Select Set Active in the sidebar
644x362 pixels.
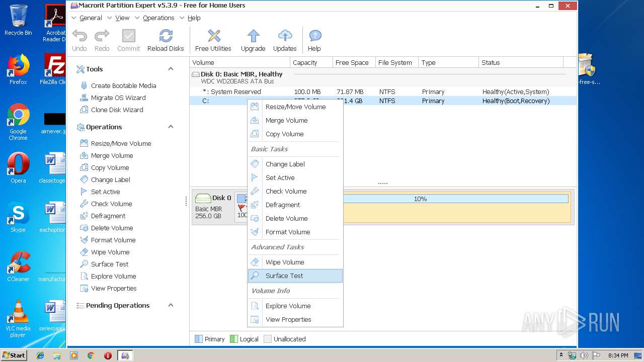pyautogui.click(x=100, y=192)
